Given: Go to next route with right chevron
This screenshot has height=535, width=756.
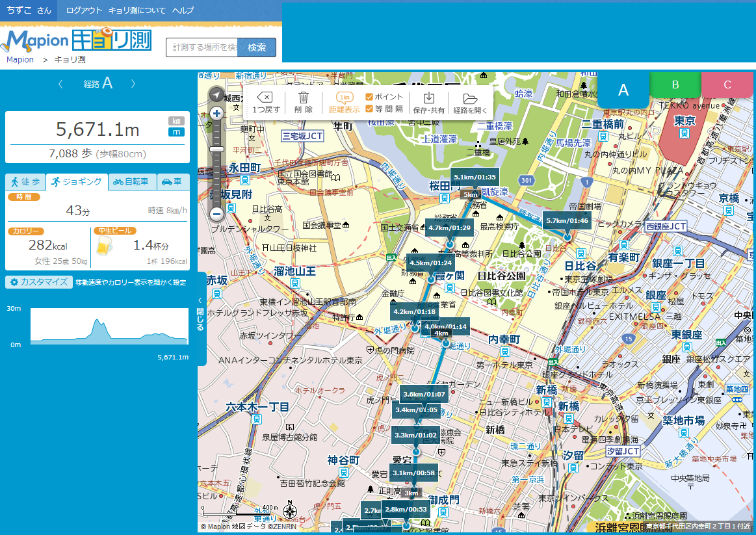Looking at the screenshot, I should [133, 84].
